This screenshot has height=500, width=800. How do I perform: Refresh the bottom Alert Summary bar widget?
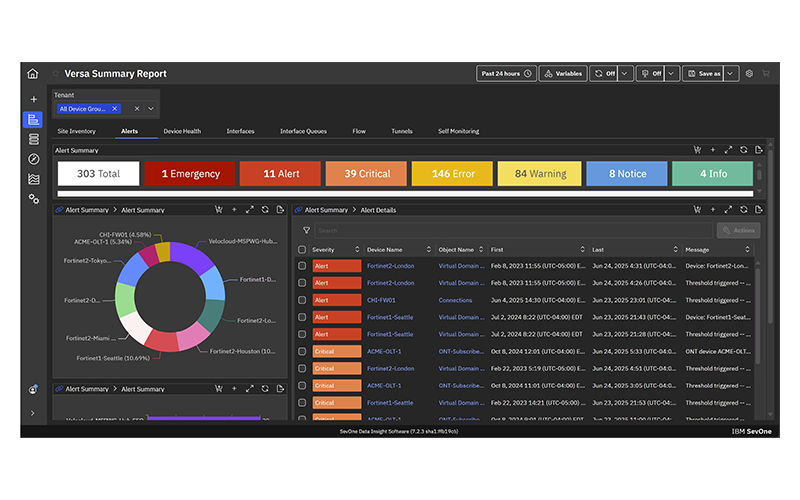(265, 389)
